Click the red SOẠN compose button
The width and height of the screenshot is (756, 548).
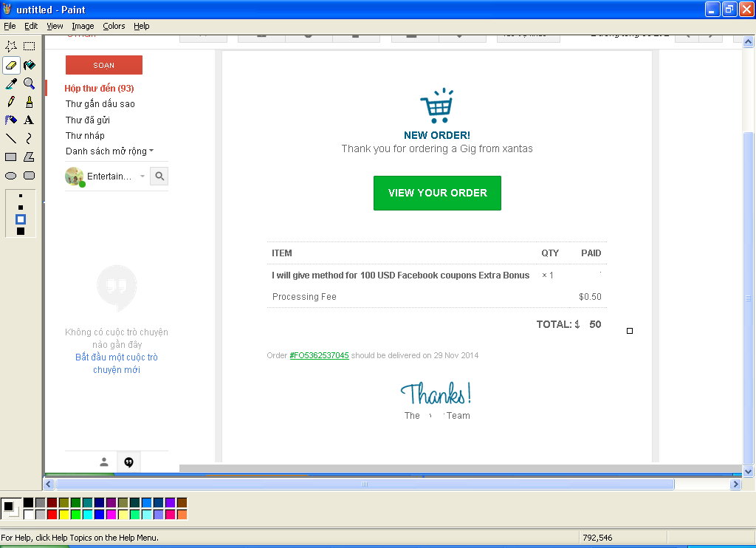coord(103,65)
